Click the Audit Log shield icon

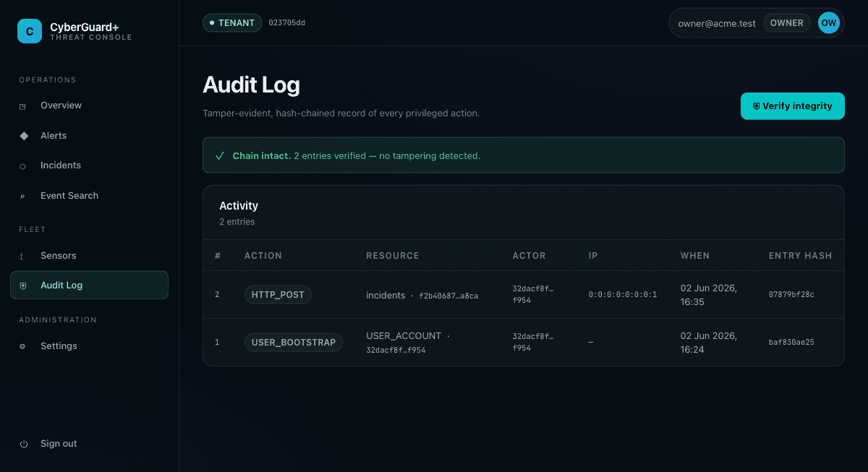(23, 286)
